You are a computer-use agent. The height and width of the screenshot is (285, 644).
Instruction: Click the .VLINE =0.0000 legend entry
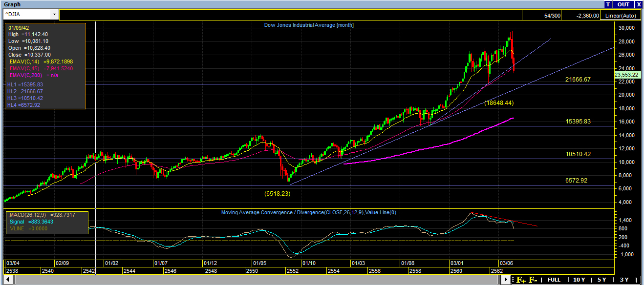tap(29, 228)
